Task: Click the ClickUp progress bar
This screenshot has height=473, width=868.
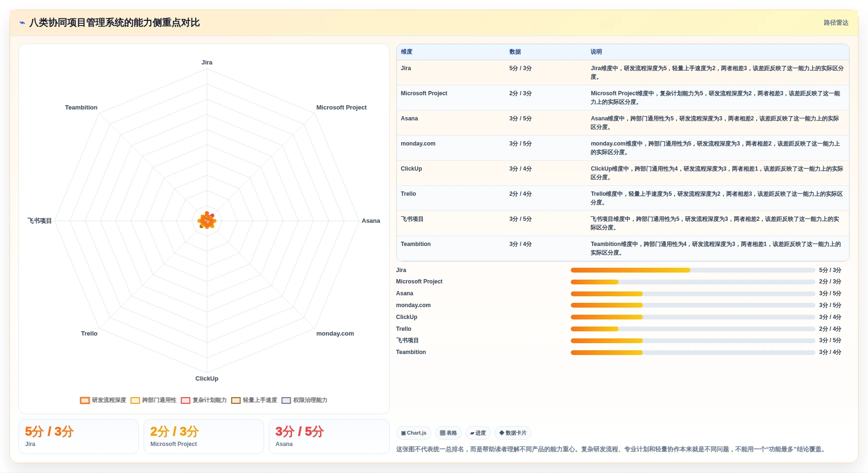Action: [x=693, y=317]
